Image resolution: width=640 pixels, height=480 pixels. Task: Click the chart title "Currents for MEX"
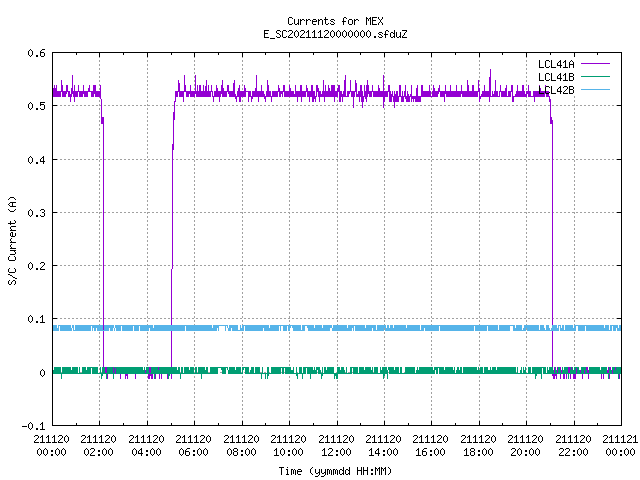click(x=335, y=21)
